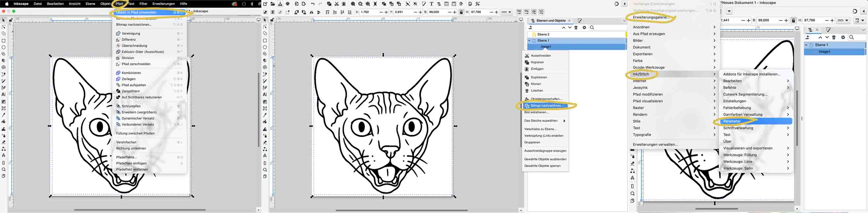Click the Print document icon

(288, 4)
